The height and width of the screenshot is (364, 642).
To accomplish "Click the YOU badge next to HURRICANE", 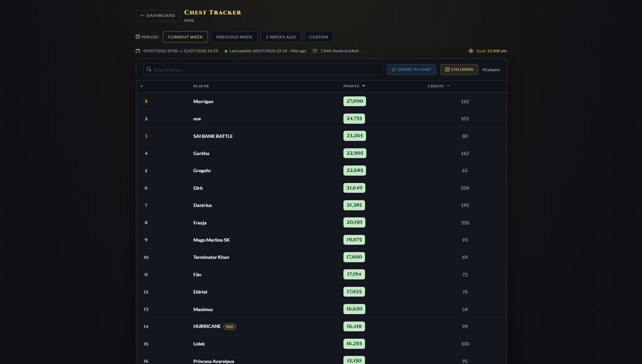I will (229, 327).
